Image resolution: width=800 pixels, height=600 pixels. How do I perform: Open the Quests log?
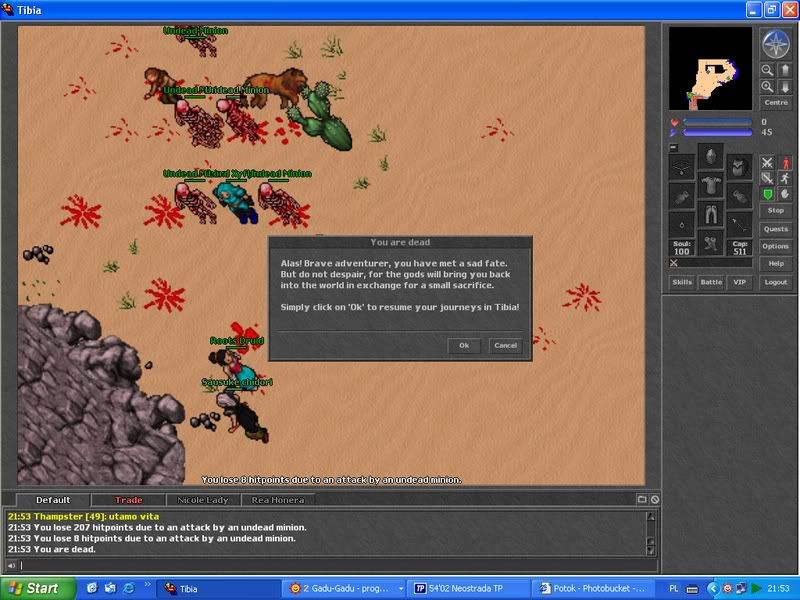(776, 229)
